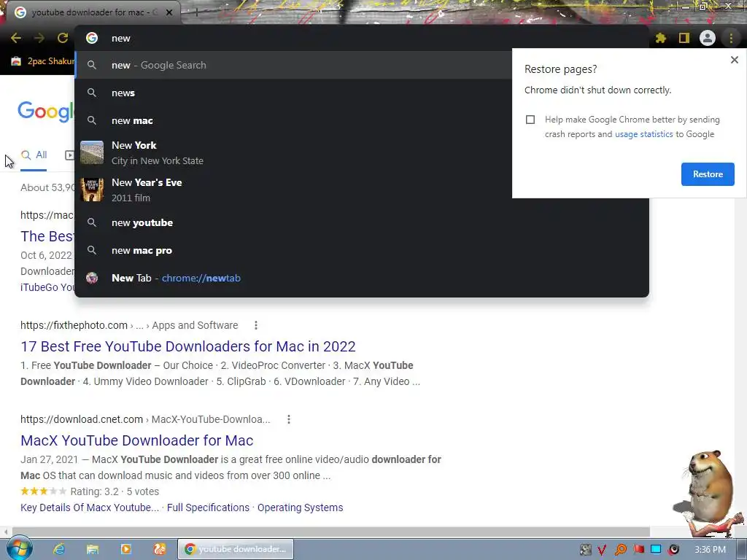Viewport: 747px width, 560px height.
Task: Click the red flag tray icon
Action: 638,550
